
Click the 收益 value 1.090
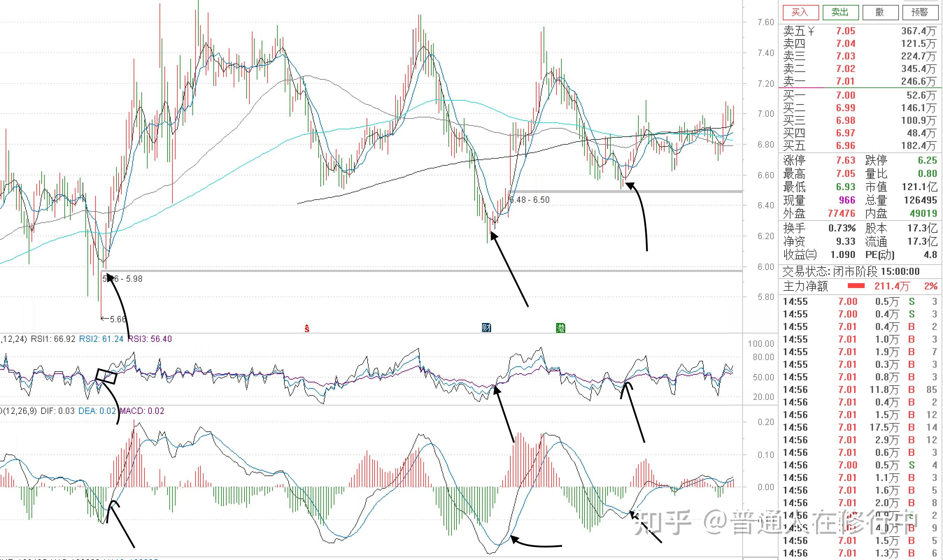coord(843,254)
